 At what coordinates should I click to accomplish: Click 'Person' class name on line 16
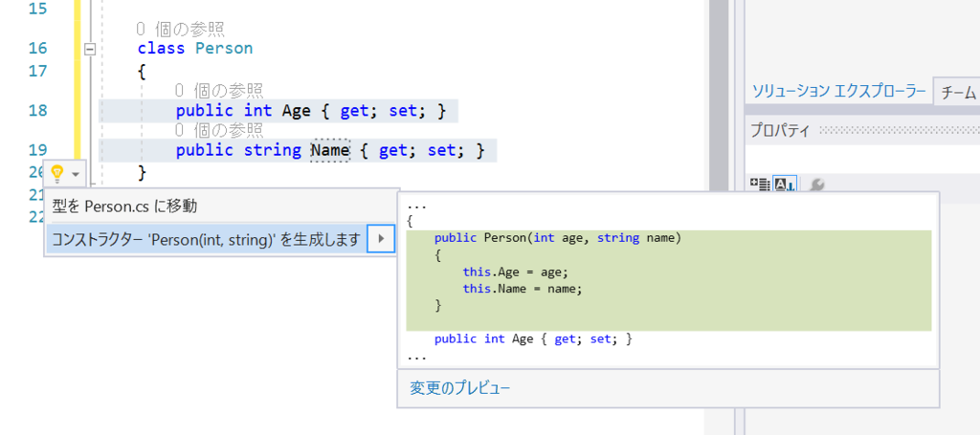coord(224,48)
